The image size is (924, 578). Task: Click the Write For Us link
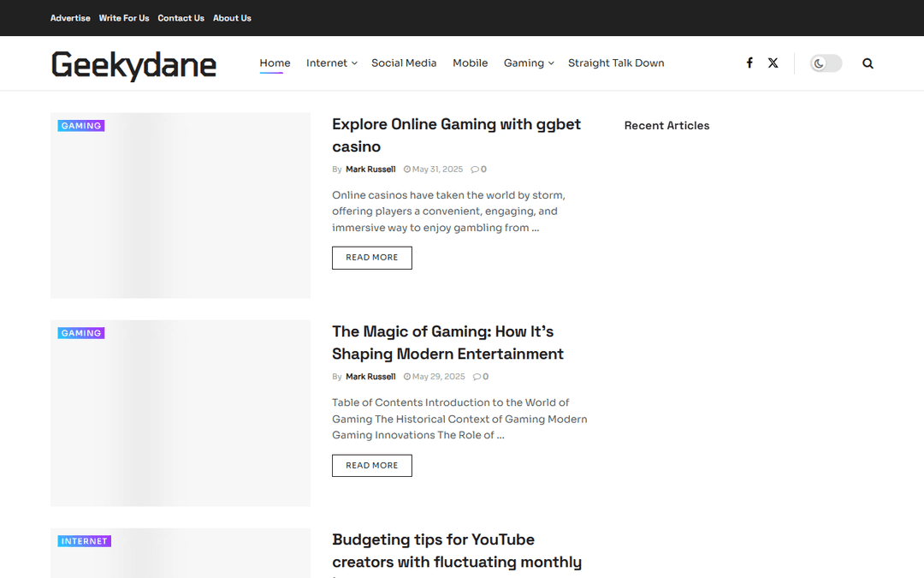tap(124, 18)
